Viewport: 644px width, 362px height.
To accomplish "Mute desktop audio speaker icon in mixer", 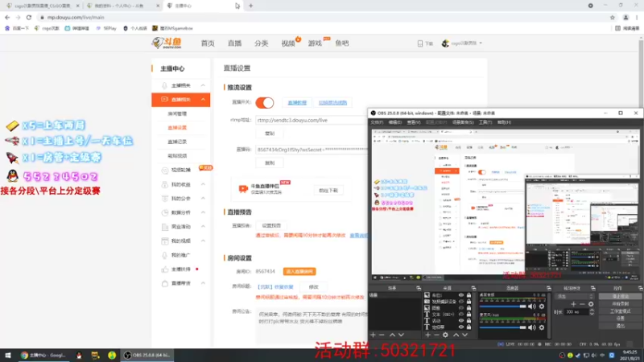I will [x=532, y=306].
